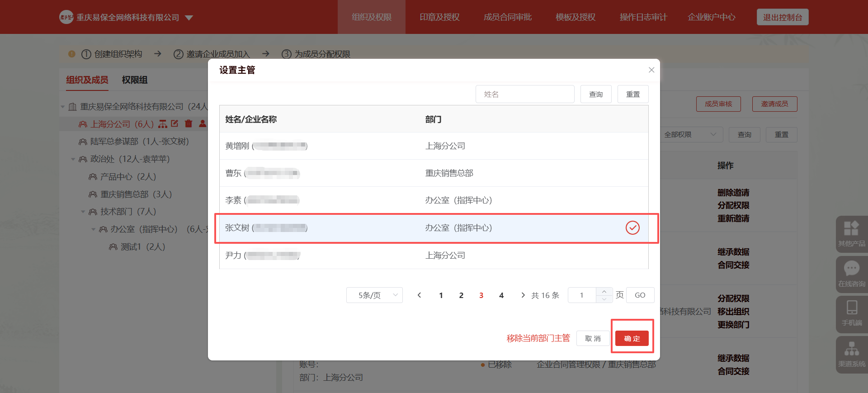The width and height of the screenshot is (868, 393).
Task: Open the 渠道系统 sidebar icon
Action: click(851, 353)
